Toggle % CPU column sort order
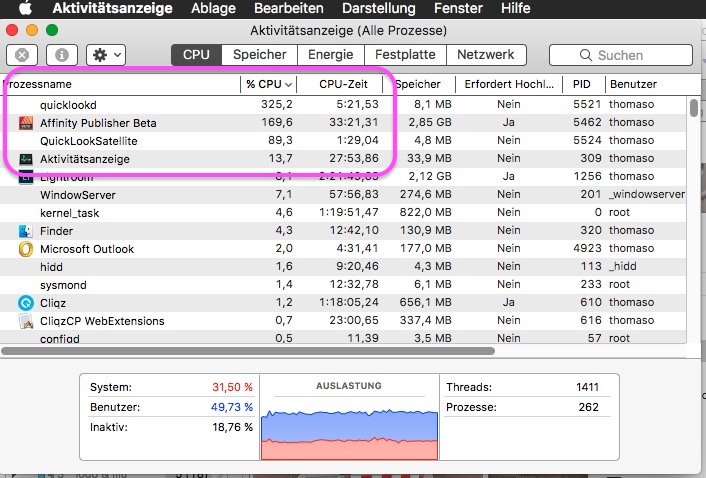This screenshot has width=706, height=478. coord(269,84)
